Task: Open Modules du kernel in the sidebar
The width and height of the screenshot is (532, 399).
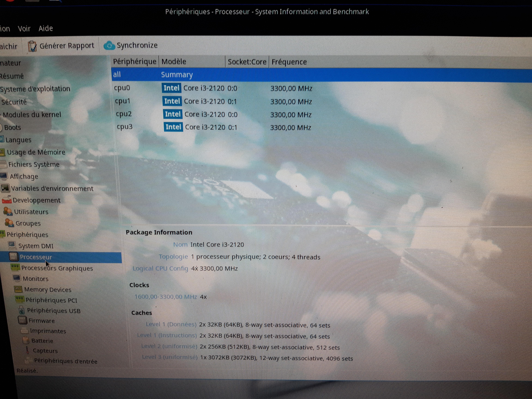Action: 32,115
